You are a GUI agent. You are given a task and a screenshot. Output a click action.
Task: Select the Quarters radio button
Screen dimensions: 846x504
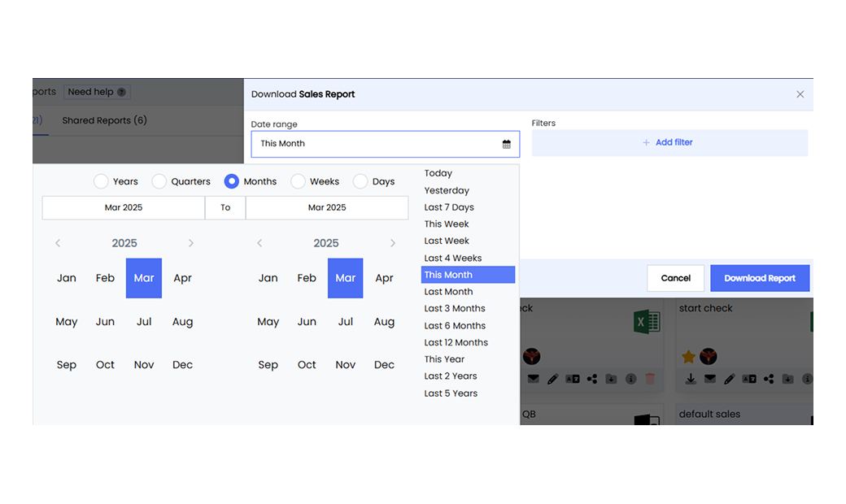[159, 181]
